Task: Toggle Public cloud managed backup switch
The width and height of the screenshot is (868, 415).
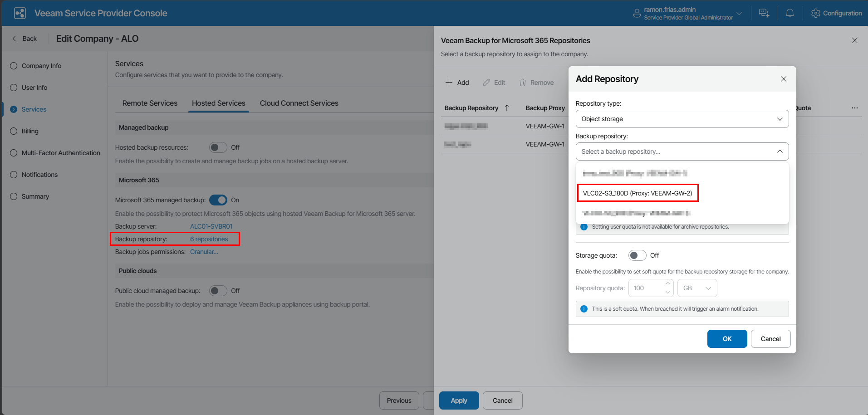Action: [x=218, y=291]
